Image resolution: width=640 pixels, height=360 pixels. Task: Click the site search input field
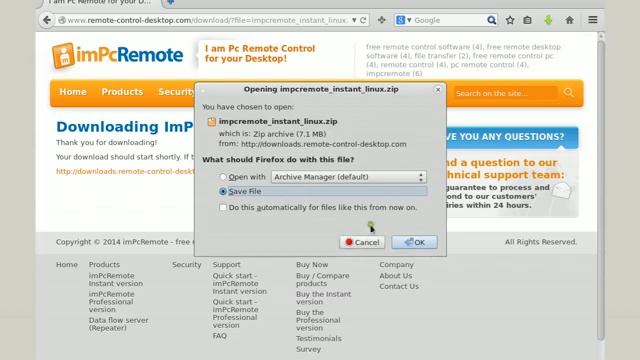(505, 93)
